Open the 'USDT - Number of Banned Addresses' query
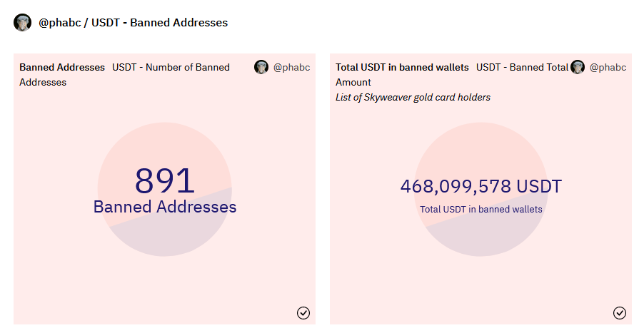 coord(171,68)
